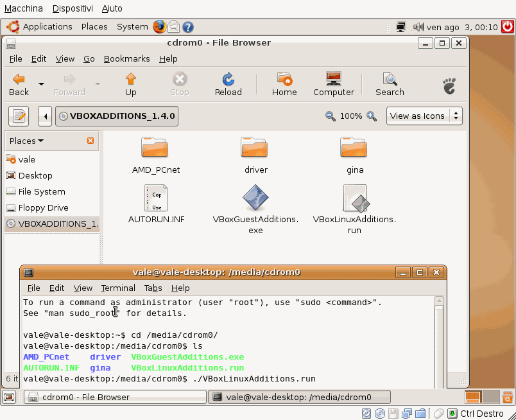
Task: Reload the current folder
Action: tap(228, 80)
